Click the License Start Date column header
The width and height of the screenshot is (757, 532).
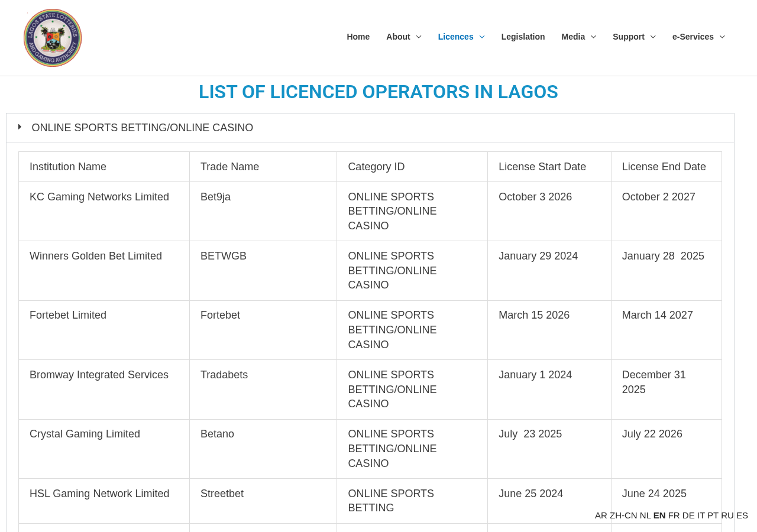pos(549,167)
